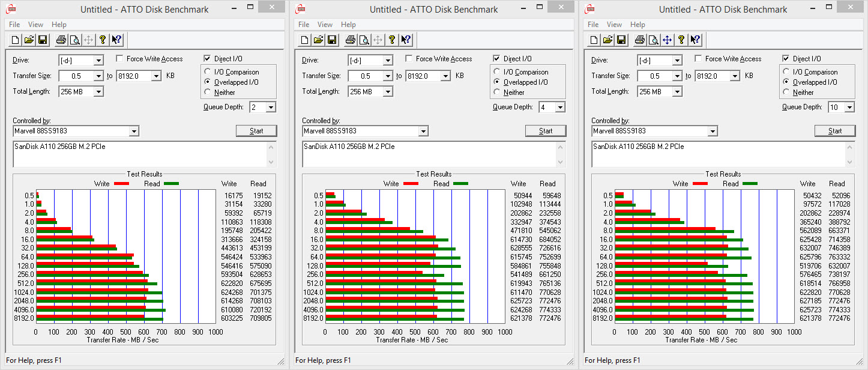868x370 pixels.
Task: Click New icon in Queue Depth 10 window
Action: pos(594,40)
